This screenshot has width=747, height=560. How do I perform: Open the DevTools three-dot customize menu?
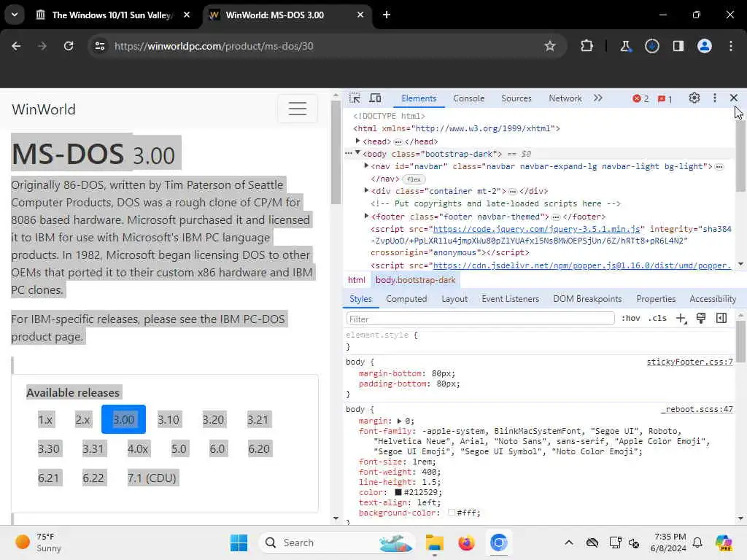(715, 98)
